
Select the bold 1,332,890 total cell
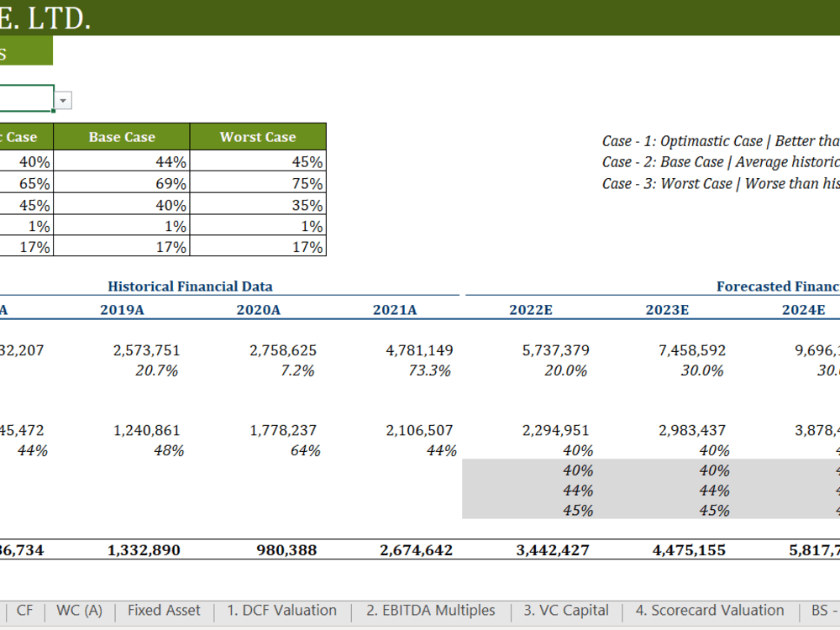(x=144, y=550)
